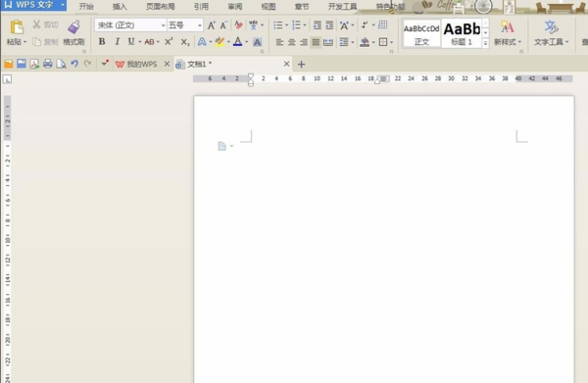Screen dimensions: 588x383
Task: Apply superscript formatting
Action: 170,41
